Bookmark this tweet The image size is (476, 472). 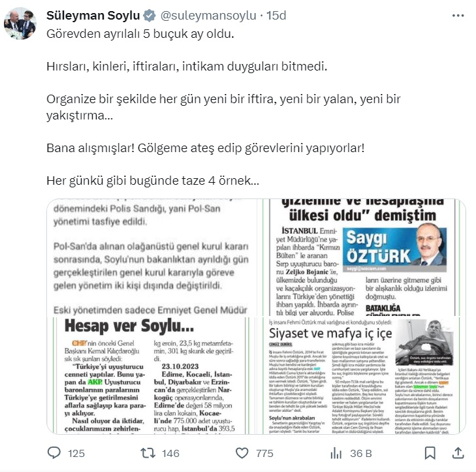[x=430, y=453]
